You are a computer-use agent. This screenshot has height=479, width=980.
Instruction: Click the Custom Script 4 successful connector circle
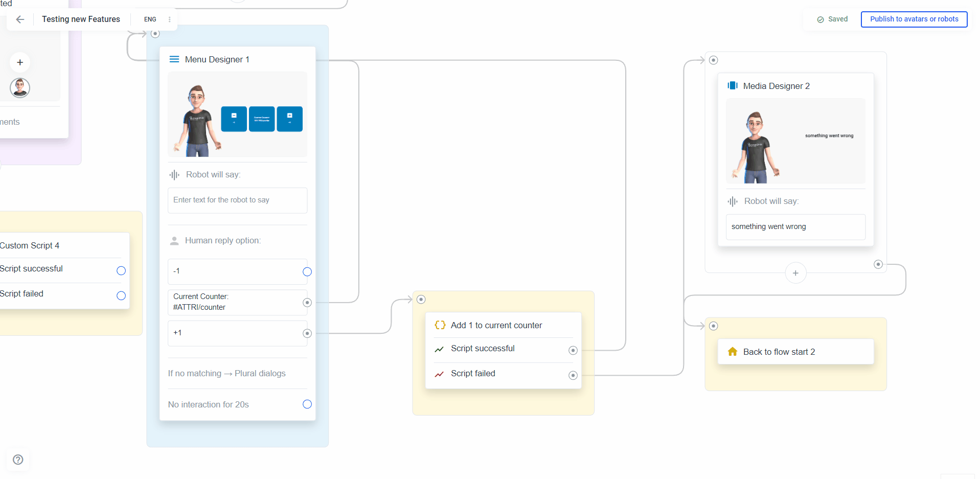(x=121, y=271)
